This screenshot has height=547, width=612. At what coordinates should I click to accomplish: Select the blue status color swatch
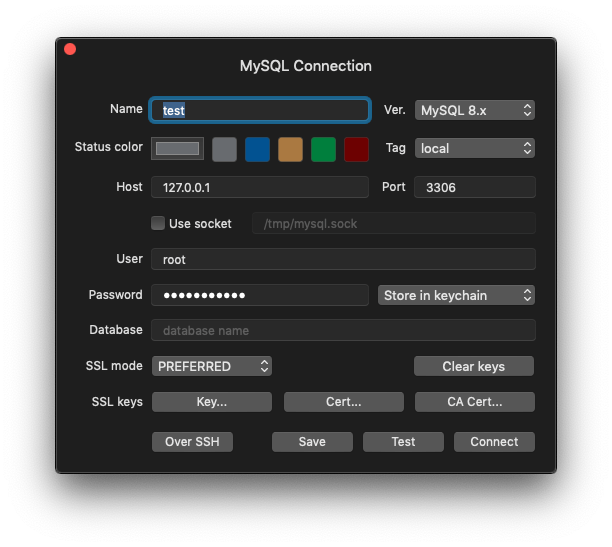[258, 149]
